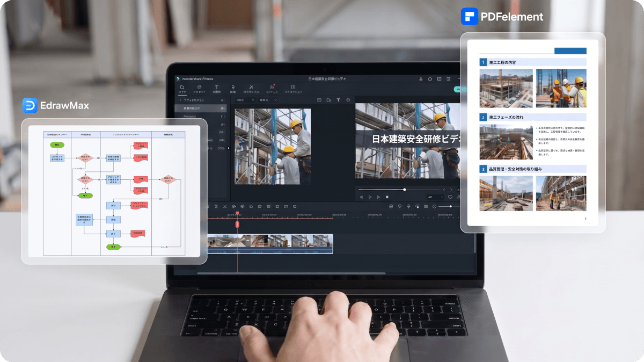Click the marker pin icon in timeline toolbar
Screen dimensions: 644x362
click(x=400, y=206)
